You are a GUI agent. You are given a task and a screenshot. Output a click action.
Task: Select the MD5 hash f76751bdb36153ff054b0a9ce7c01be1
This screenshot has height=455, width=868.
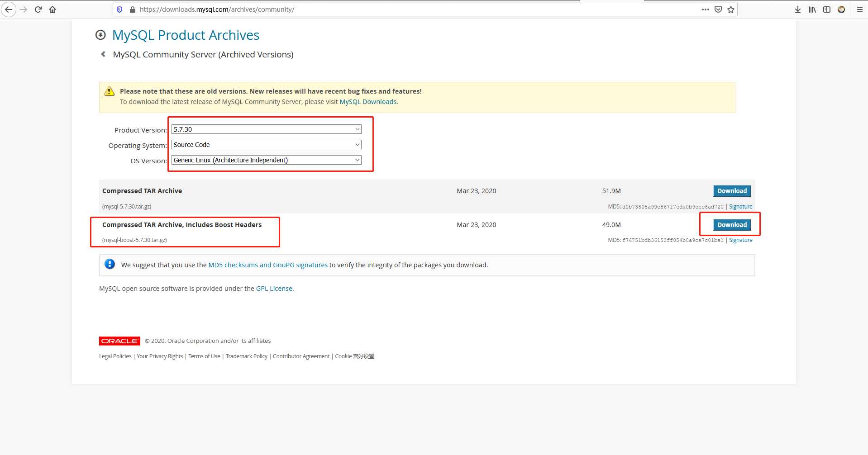[x=672, y=240]
